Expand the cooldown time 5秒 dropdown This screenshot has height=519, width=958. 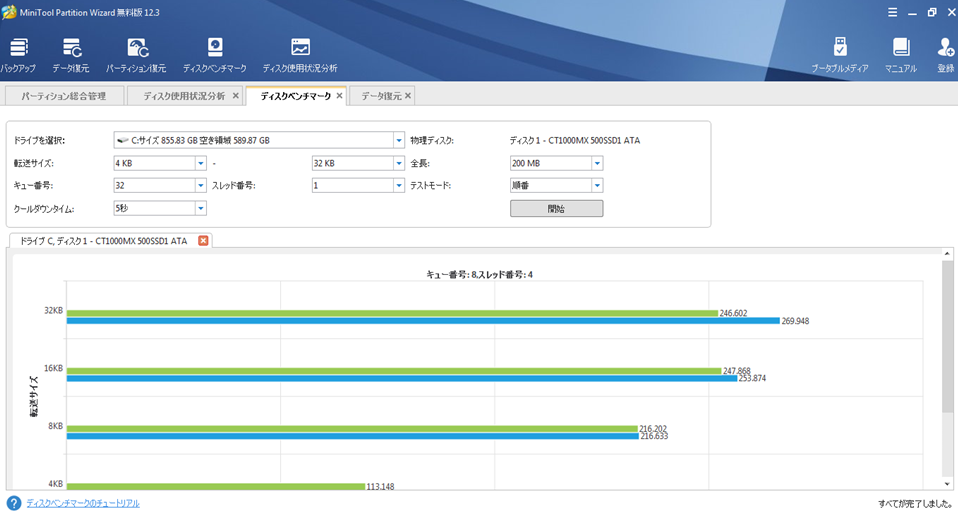(x=200, y=208)
